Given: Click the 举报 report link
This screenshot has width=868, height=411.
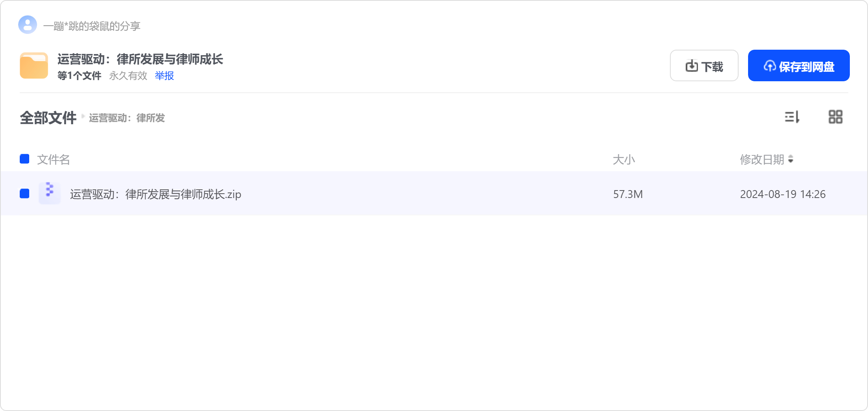Looking at the screenshot, I should (164, 75).
